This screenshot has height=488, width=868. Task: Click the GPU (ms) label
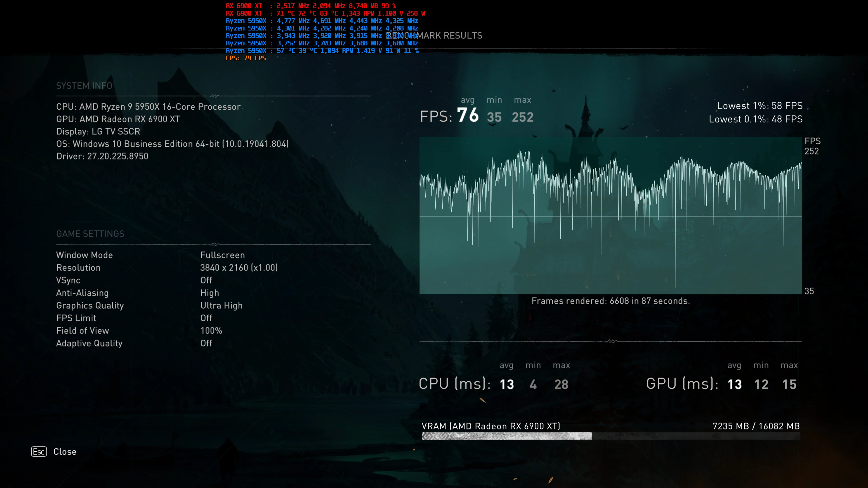[x=682, y=384]
